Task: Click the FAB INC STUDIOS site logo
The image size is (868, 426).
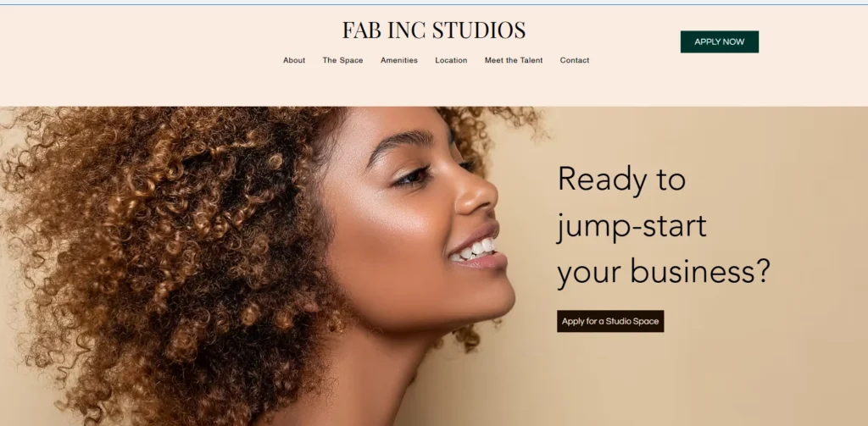Action: pyautogui.click(x=433, y=30)
